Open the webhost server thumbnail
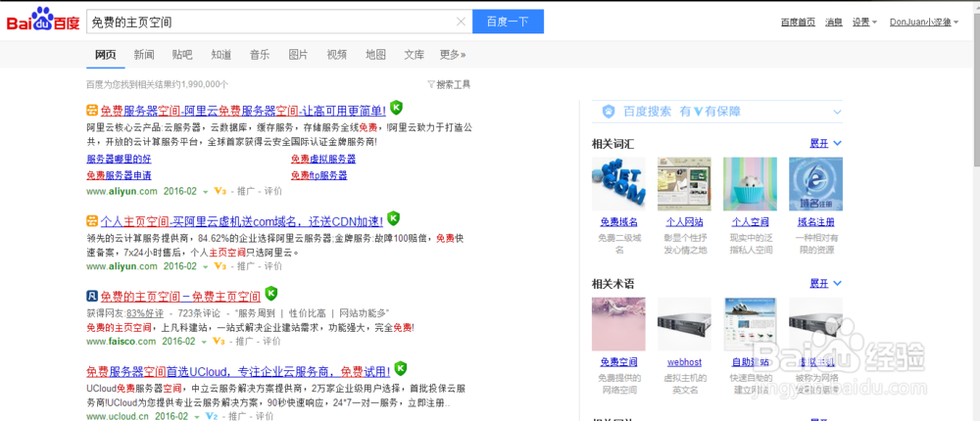 click(684, 323)
